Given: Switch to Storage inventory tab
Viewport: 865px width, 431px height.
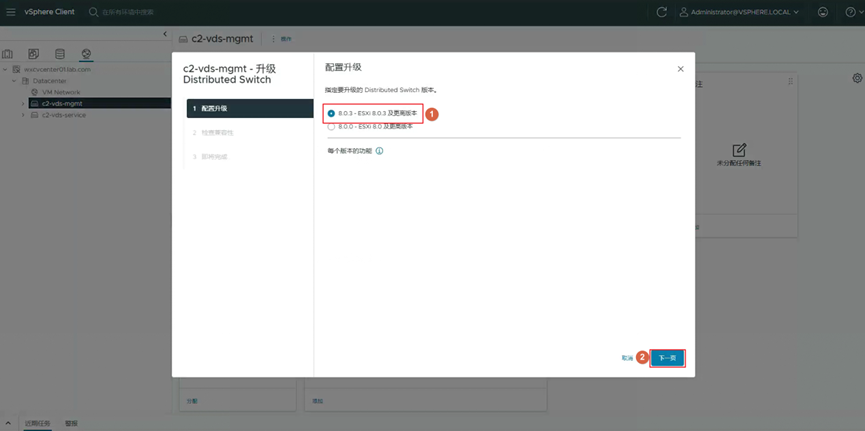Looking at the screenshot, I should (x=60, y=54).
